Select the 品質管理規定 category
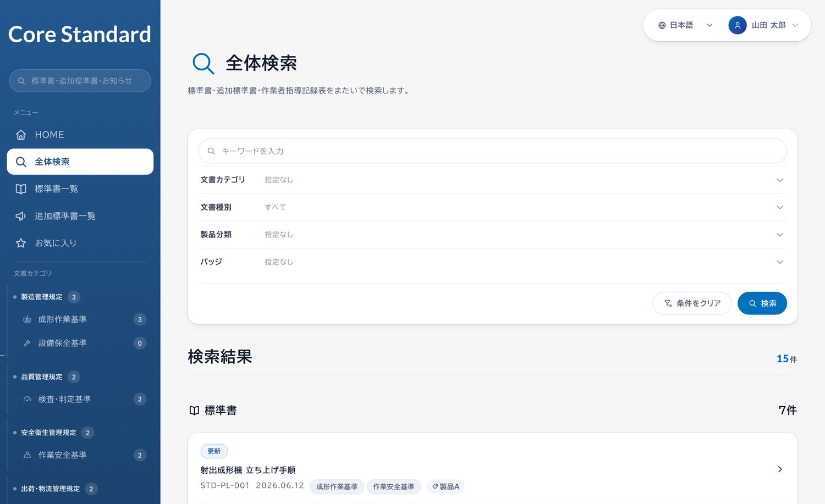 tap(42, 376)
